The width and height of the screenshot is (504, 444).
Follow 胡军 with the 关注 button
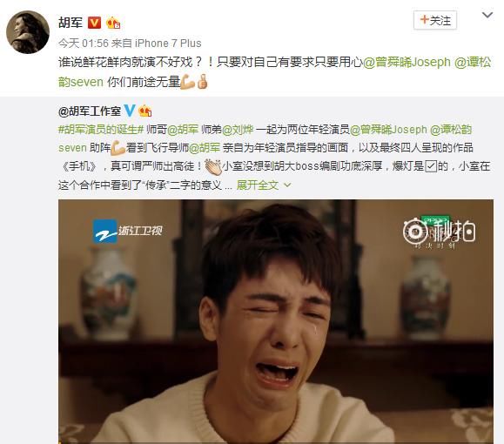[x=435, y=20]
